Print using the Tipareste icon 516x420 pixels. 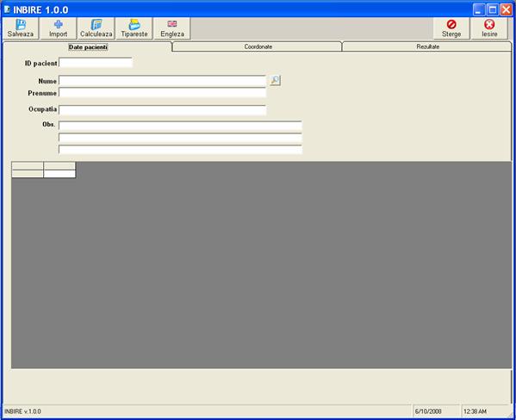[134, 25]
